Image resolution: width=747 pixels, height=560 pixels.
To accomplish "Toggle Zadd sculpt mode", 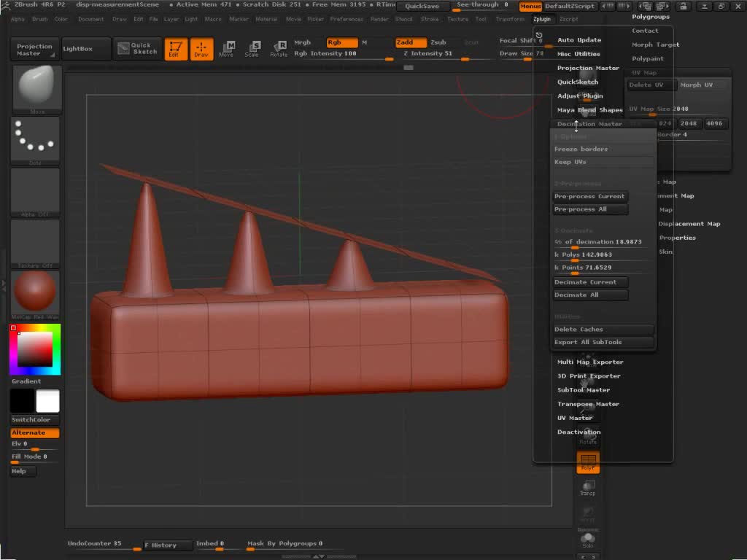I will (x=411, y=42).
